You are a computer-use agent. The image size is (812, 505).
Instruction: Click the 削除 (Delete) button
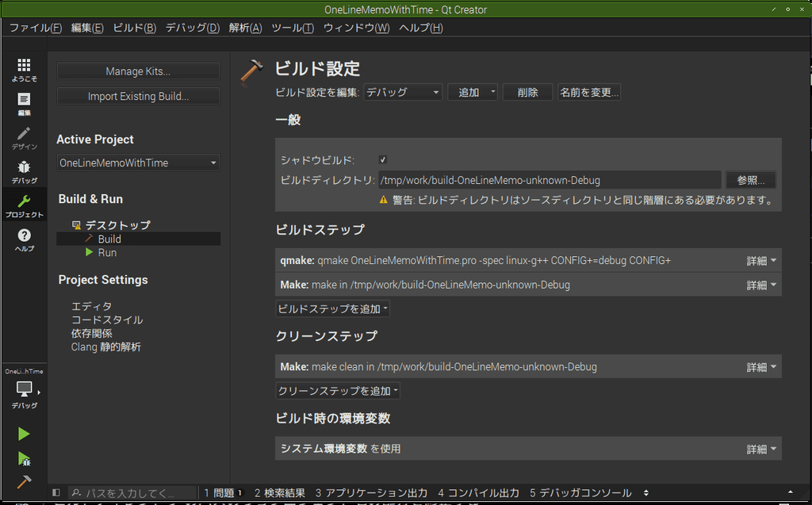pyautogui.click(x=527, y=92)
